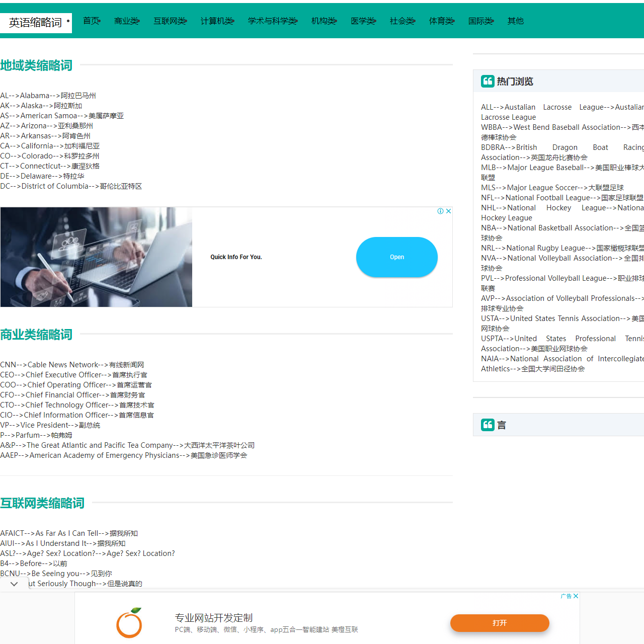Open the 机构类 menu
Screen dimensions: 644x644
[324, 21]
